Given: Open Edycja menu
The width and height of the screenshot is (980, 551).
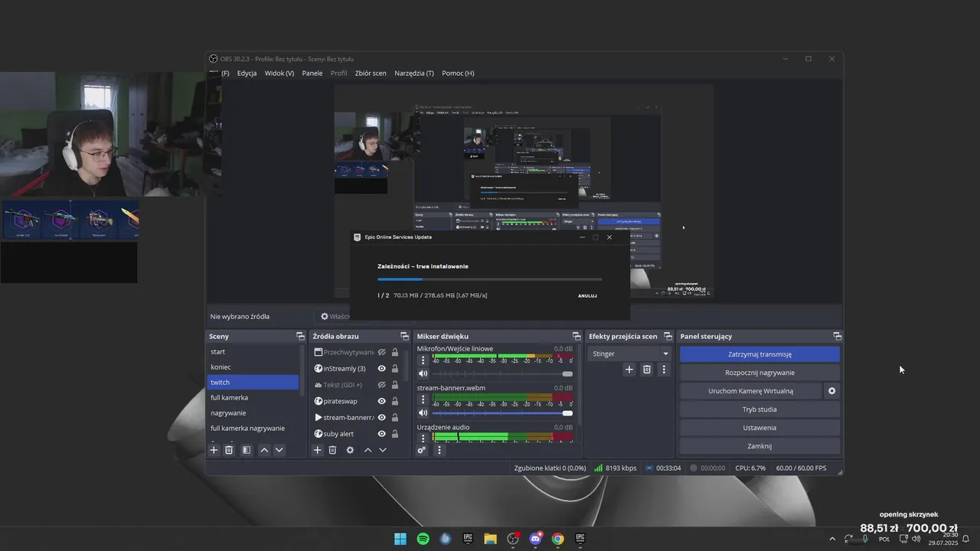Looking at the screenshot, I should click(x=247, y=73).
